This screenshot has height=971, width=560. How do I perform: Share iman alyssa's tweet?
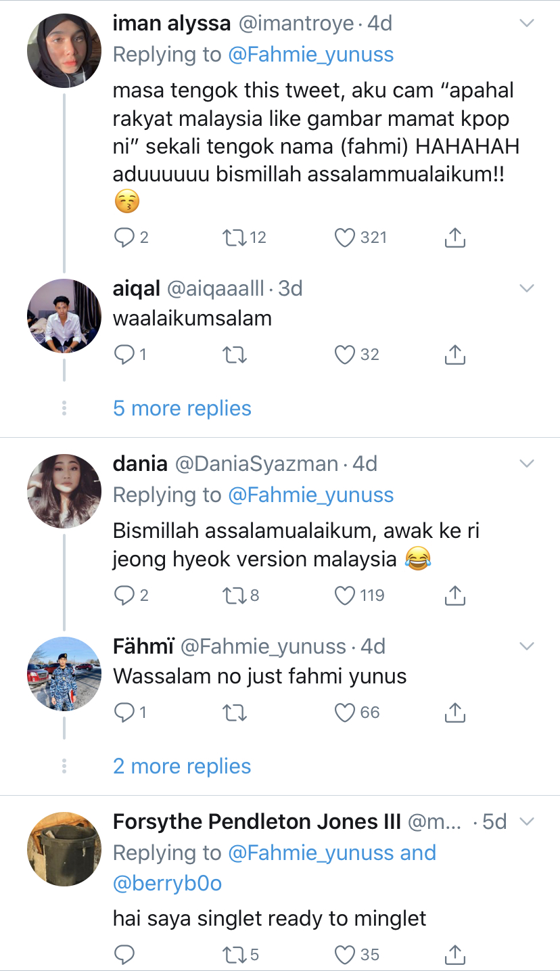tap(455, 238)
